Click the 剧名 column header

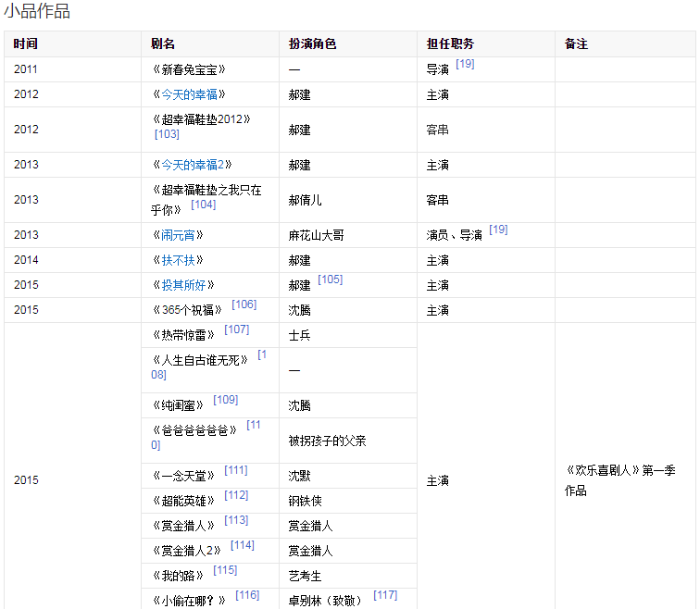(164, 44)
